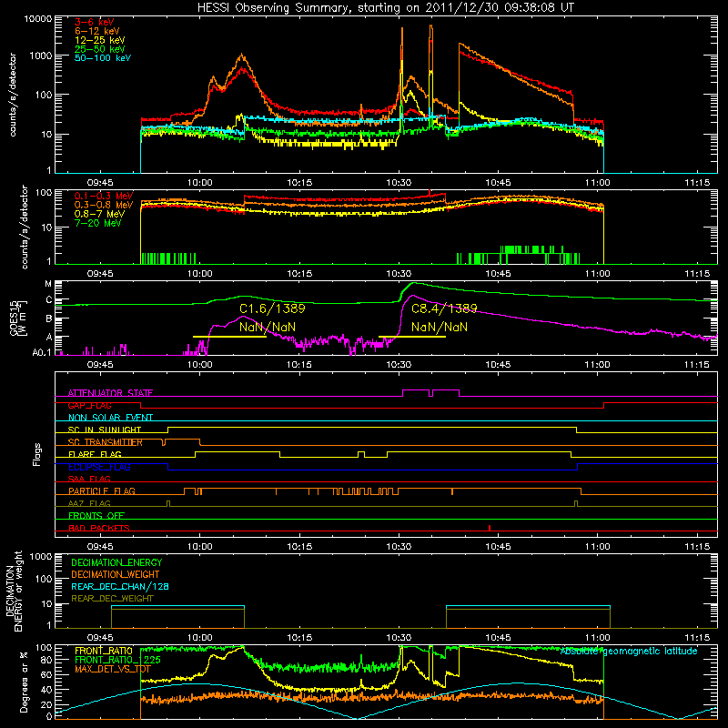Click the 10000 y-axis value in top plot
Image resolution: width=728 pixels, height=728 pixels.
click(x=38, y=18)
